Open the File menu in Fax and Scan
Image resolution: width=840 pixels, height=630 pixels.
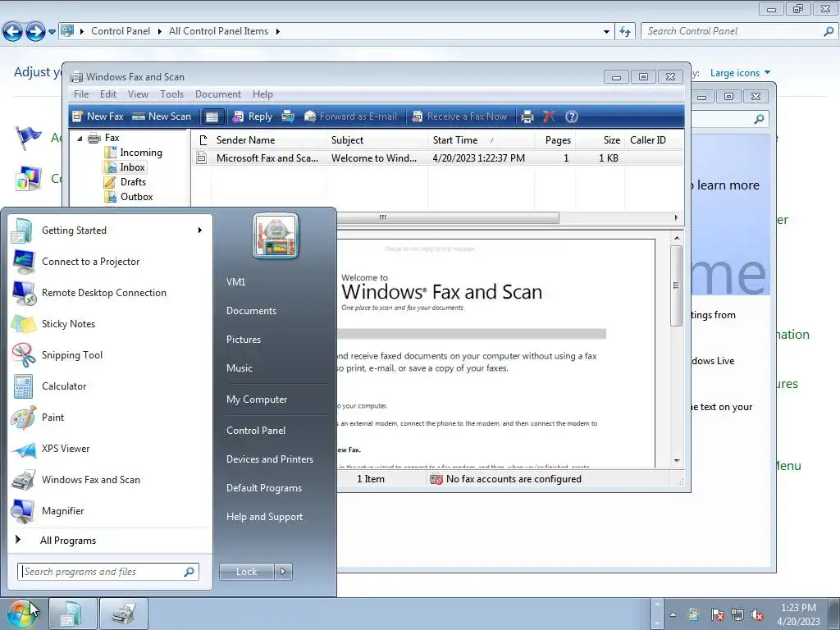[81, 94]
